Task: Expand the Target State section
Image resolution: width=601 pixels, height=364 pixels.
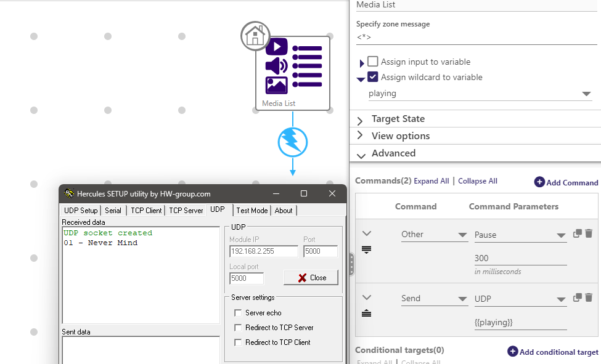Action: point(360,119)
